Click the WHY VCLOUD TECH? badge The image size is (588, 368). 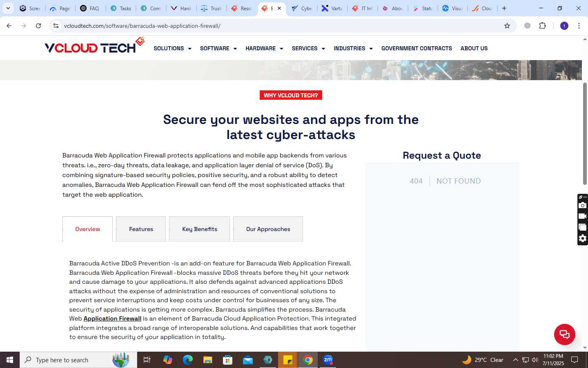tap(291, 95)
